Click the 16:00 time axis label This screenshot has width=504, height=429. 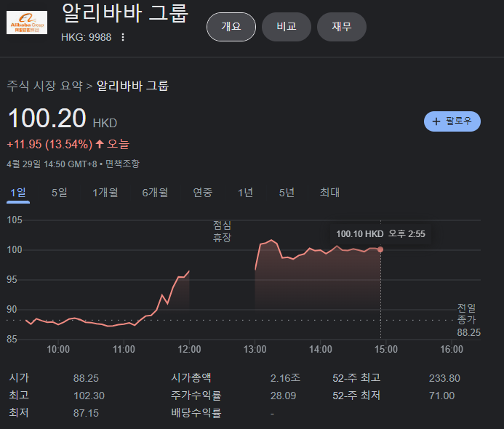[452, 349]
